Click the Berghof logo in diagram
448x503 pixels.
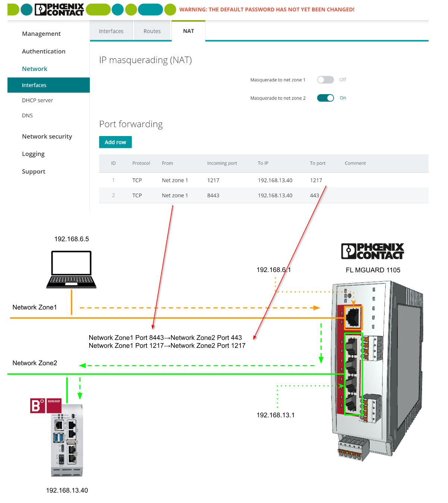pos(46,405)
